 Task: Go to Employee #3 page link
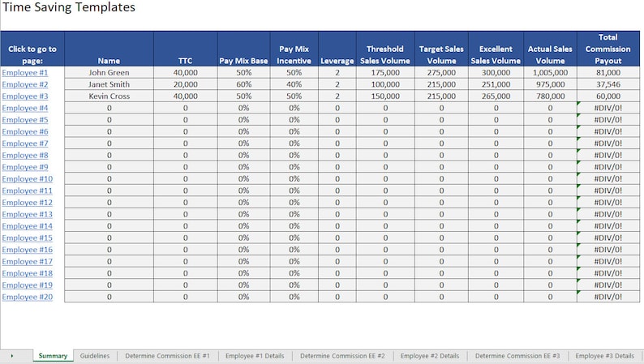24,96
